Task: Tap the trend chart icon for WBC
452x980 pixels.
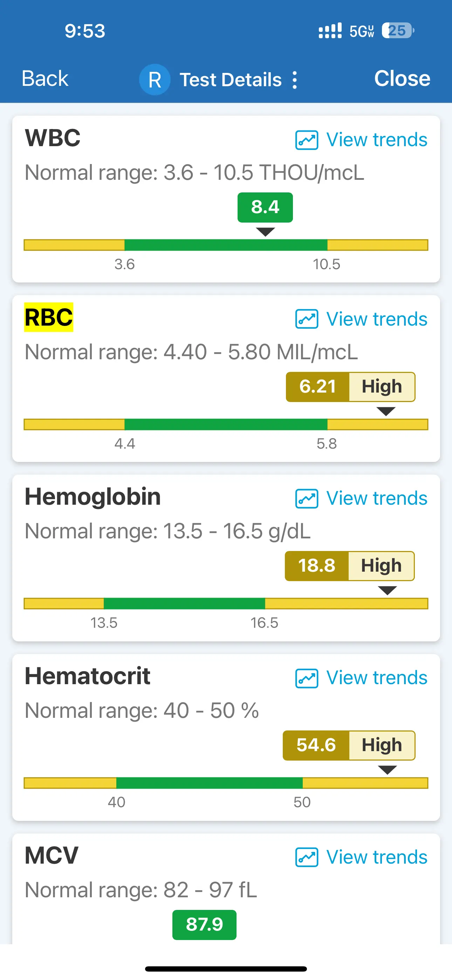Action: pos(307,140)
